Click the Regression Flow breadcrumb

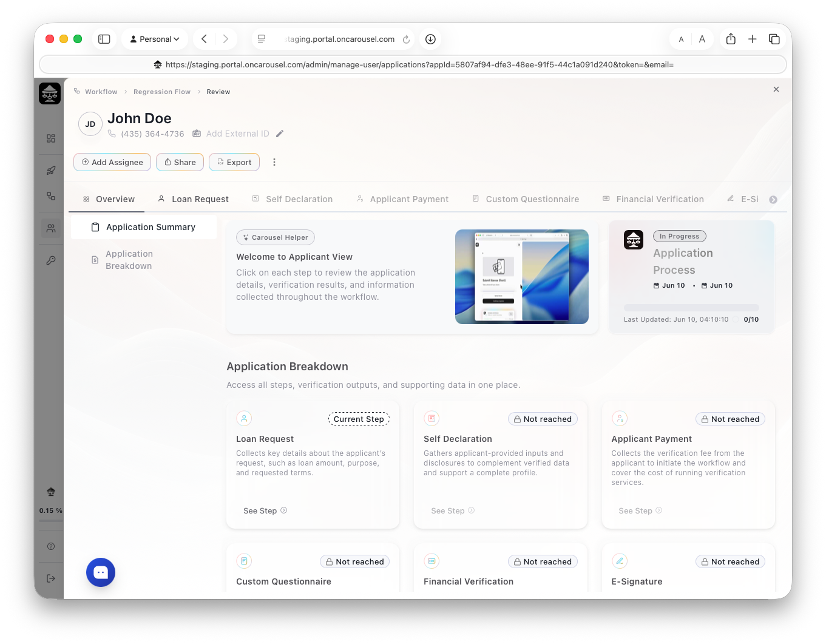(162, 92)
